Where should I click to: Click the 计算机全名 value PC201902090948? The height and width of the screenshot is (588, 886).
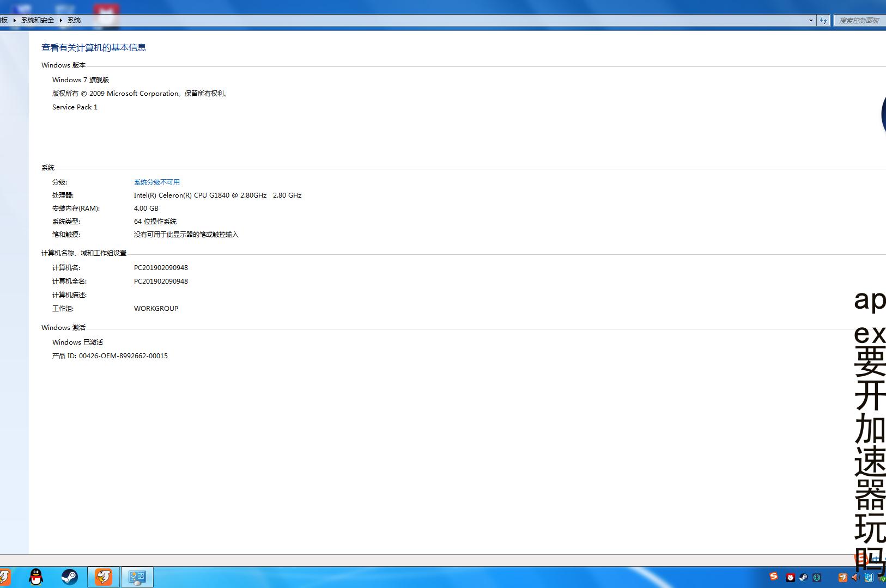point(161,281)
